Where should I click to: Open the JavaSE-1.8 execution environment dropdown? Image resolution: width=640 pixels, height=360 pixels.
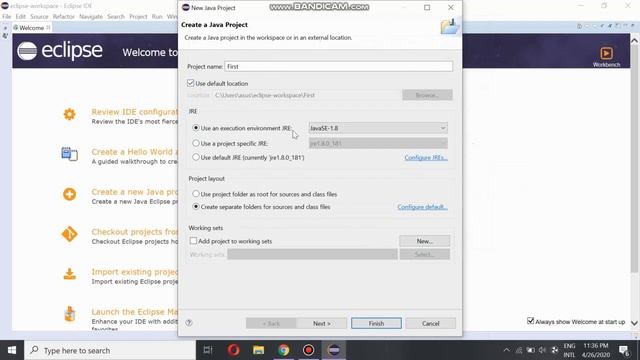click(x=378, y=128)
